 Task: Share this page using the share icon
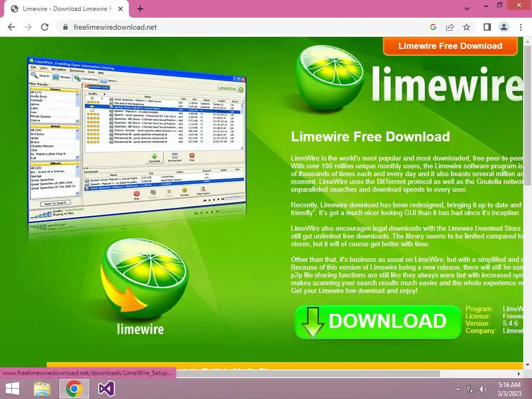point(450,27)
